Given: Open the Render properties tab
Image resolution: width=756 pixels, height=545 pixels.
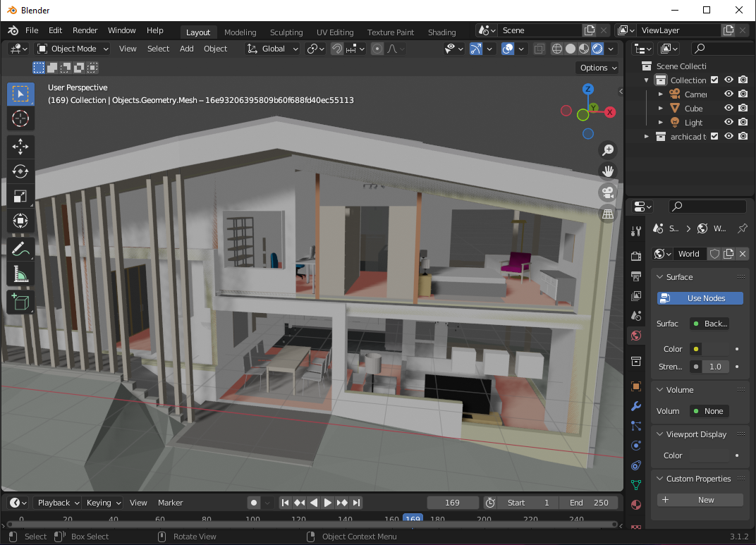Looking at the screenshot, I should 636,256.
